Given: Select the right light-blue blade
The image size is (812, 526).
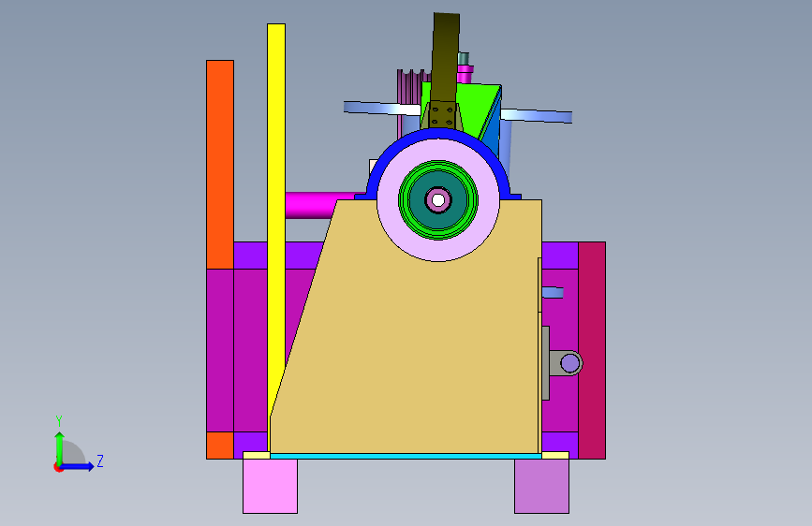Looking at the screenshot, I should tap(537, 115).
